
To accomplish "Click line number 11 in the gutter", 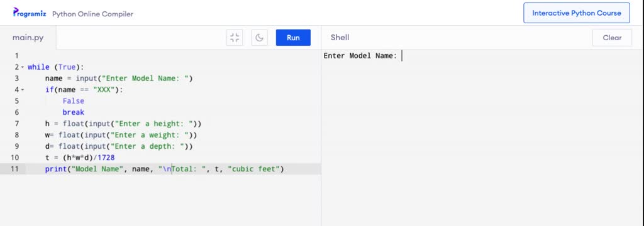I will (x=15, y=169).
